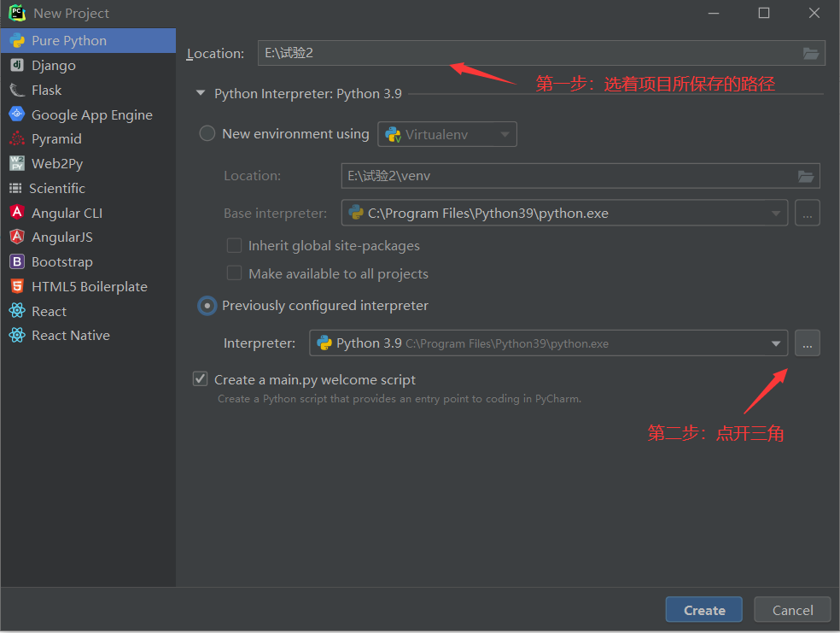Choose the Angular CLI project type
The image size is (840, 633).
click(x=89, y=213)
